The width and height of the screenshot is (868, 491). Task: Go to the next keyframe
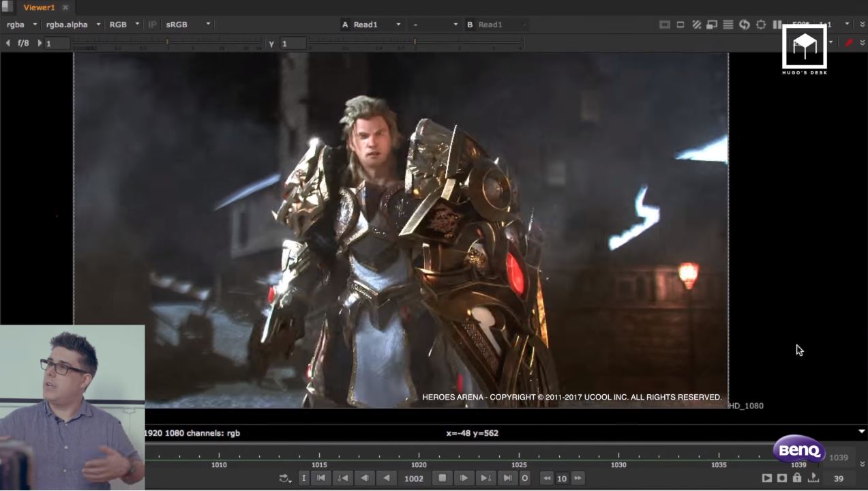(485, 478)
